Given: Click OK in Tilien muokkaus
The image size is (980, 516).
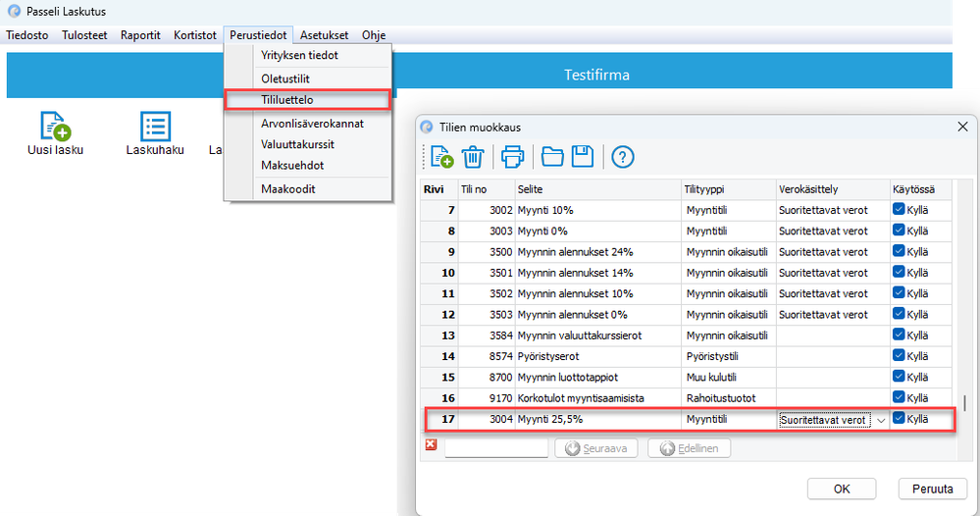Looking at the screenshot, I should coord(842,489).
